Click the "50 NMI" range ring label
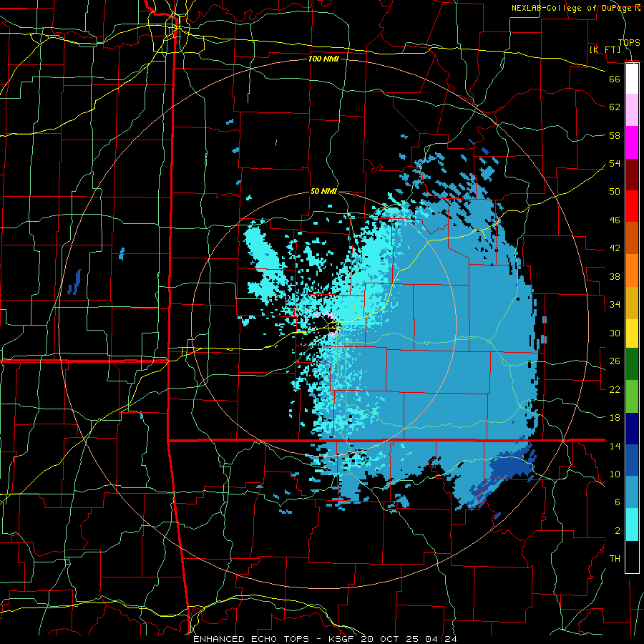The height and width of the screenshot is (644, 644). (323, 191)
